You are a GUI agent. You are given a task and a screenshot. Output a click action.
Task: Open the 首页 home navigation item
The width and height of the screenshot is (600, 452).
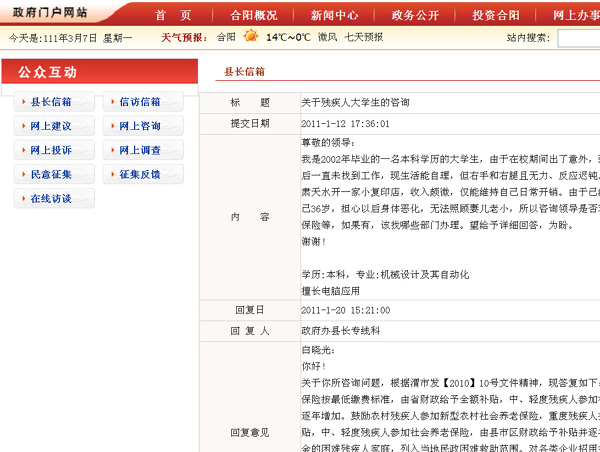coord(173,15)
